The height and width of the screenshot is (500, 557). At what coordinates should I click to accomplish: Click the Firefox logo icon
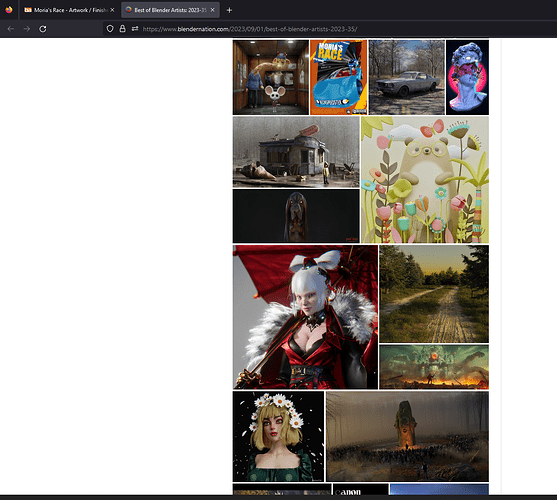click(x=9, y=10)
